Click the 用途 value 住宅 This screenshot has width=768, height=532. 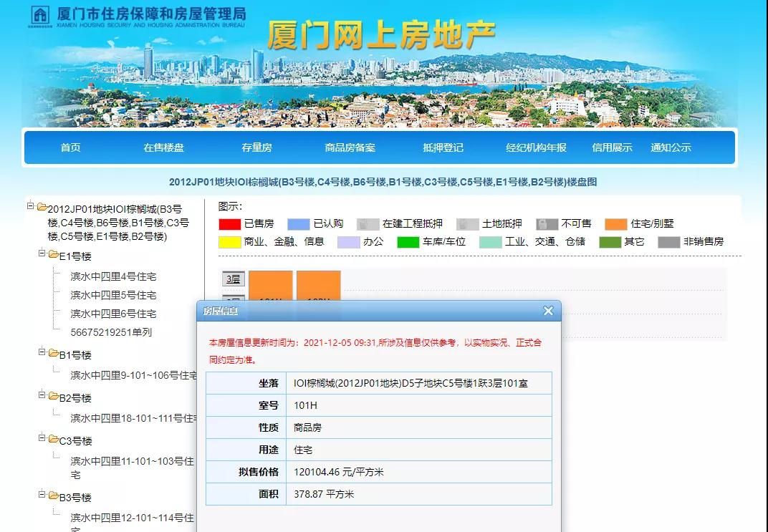click(x=303, y=450)
